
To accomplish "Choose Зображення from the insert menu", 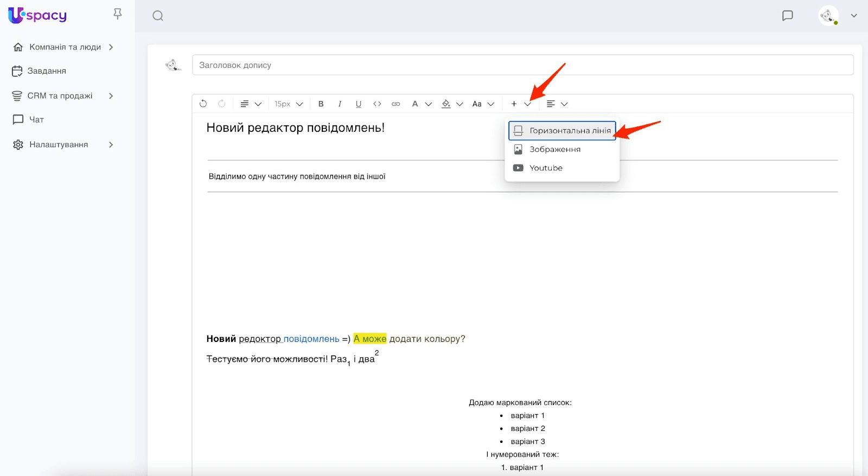I will point(554,149).
